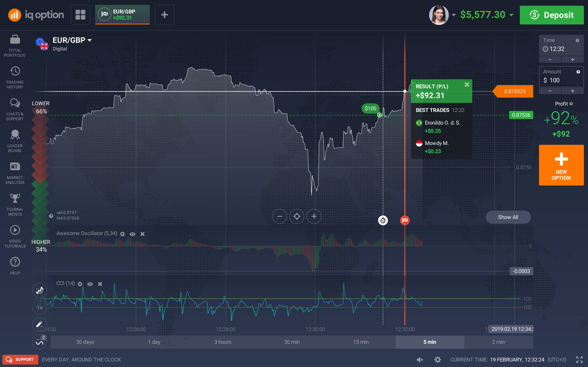Click the ask/bid info question icon
This screenshot has width=588, height=367.
51,216
